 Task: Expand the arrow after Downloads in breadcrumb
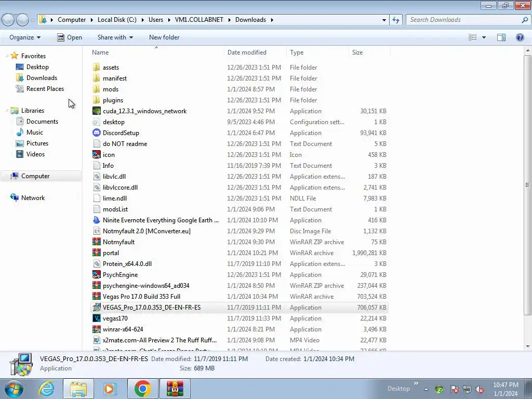pyautogui.click(x=272, y=20)
